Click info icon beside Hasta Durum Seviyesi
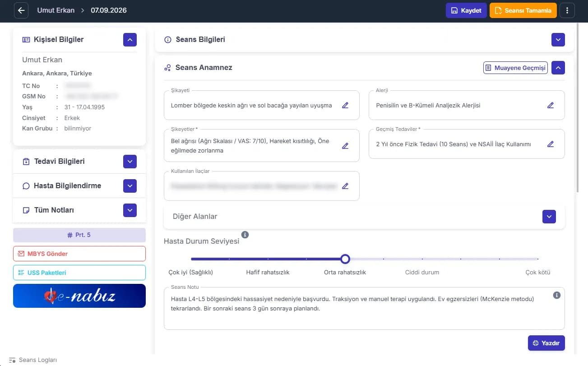The height and width of the screenshot is (366, 588). (x=245, y=235)
